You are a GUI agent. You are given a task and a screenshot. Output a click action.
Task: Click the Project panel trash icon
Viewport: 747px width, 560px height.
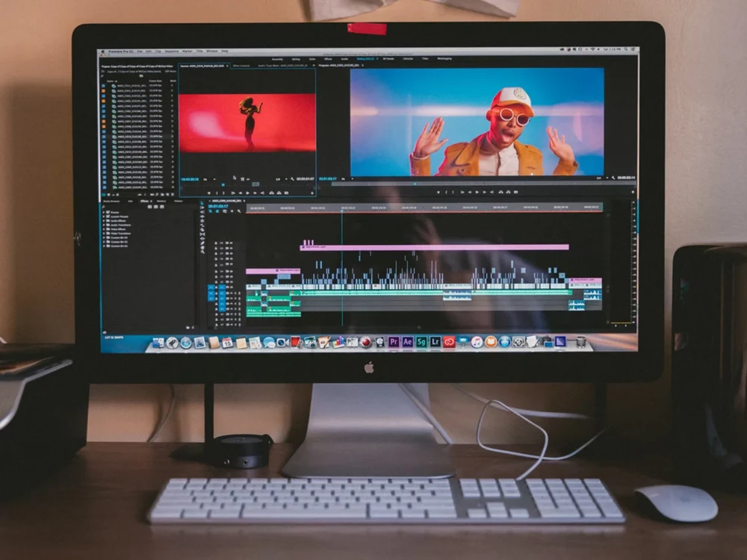(173, 195)
